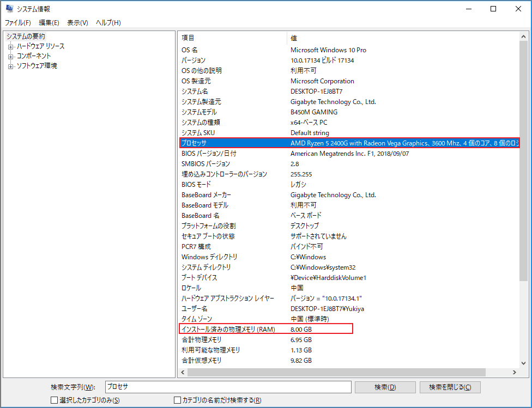
Task: Select the 利用可能な物理メモリ row
Action: [x=349, y=350]
